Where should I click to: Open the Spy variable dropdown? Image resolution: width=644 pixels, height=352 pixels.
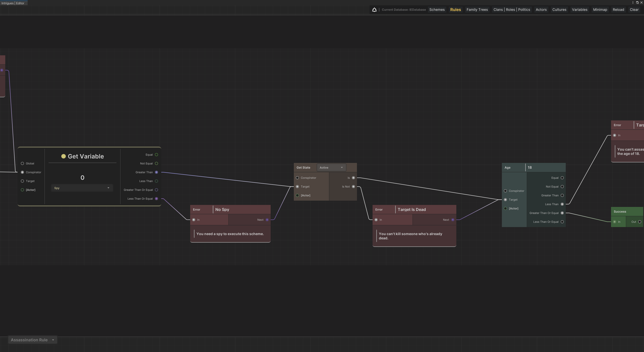[x=82, y=188]
